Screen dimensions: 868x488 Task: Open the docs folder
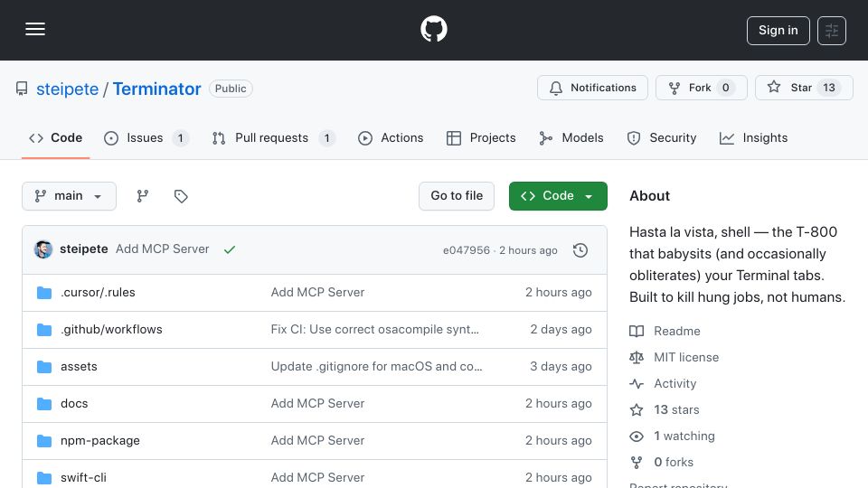click(74, 403)
